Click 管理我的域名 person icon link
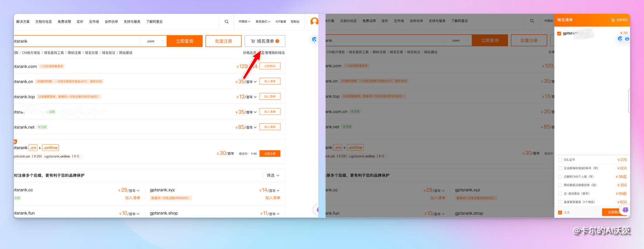This screenshot has width=644, height=249. coord(273,53)
